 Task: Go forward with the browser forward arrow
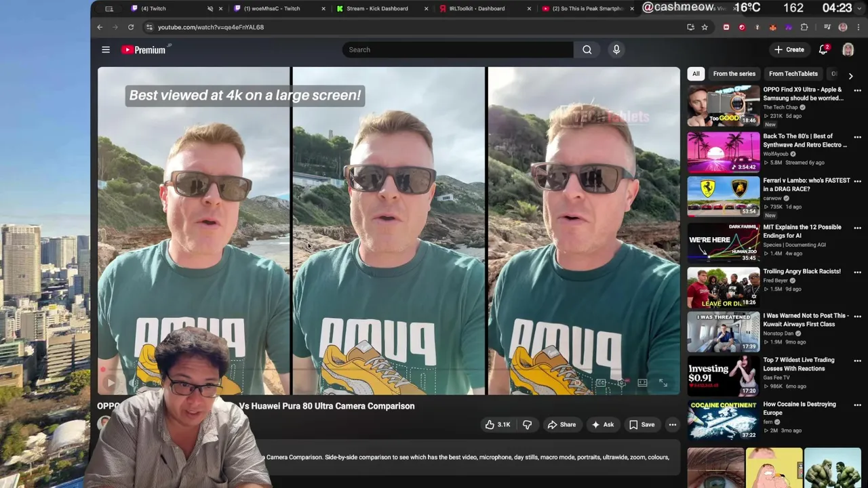tap(115, 27)
